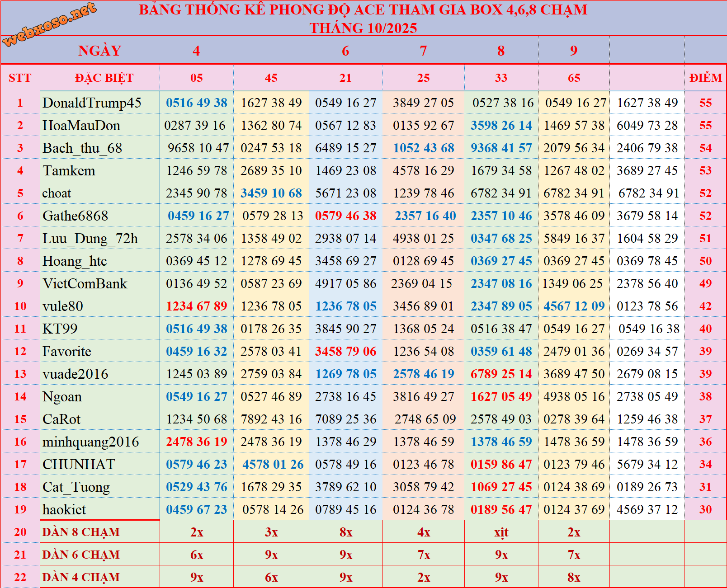Viewport: 727px width, 588px height.
Task: Select the ĐẶC BIỆT header cell
Action: pos(104,78)
